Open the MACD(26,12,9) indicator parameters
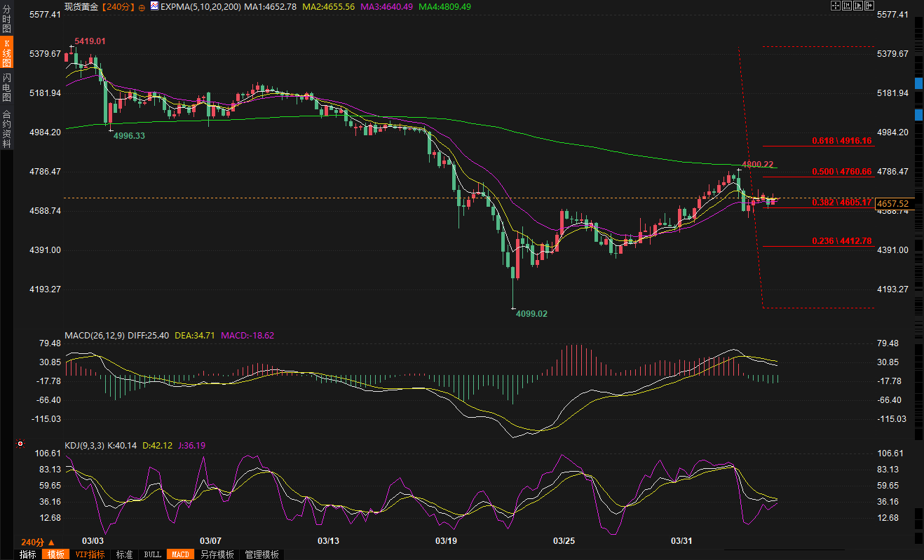Image resolution: width=924 pixels, height=560 pixels. pos(95,336)
